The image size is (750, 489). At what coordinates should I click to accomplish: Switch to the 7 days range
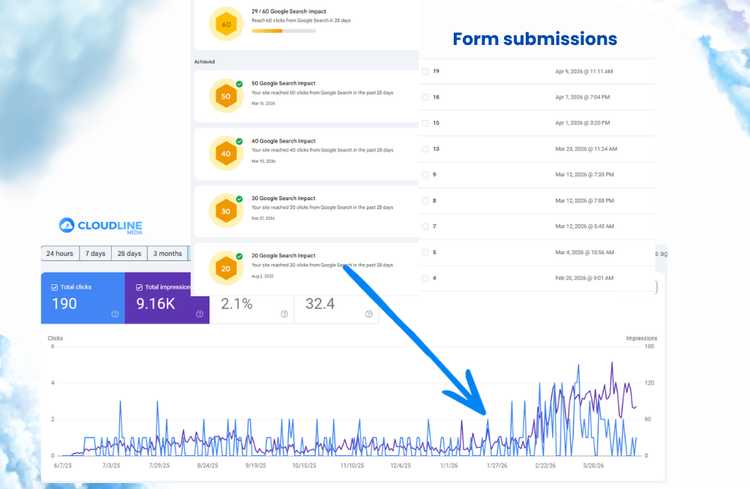[x=95, y=254]
